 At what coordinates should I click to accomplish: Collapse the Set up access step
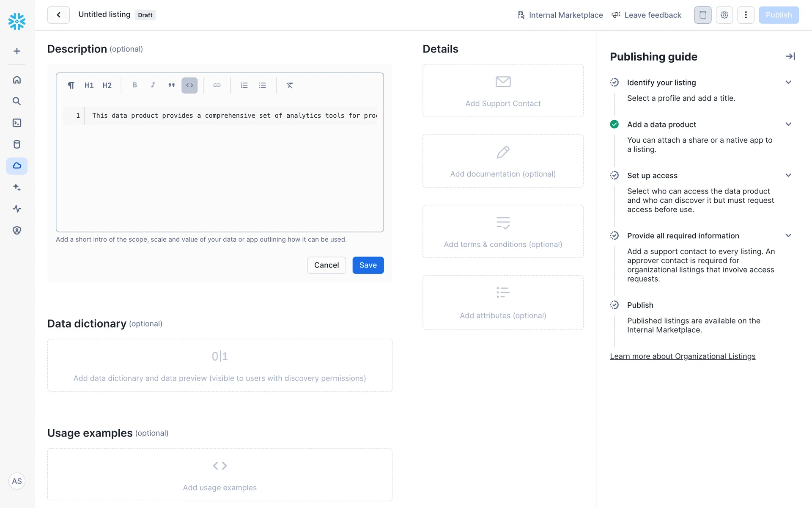pyautogui.click(x=788, y=175)
